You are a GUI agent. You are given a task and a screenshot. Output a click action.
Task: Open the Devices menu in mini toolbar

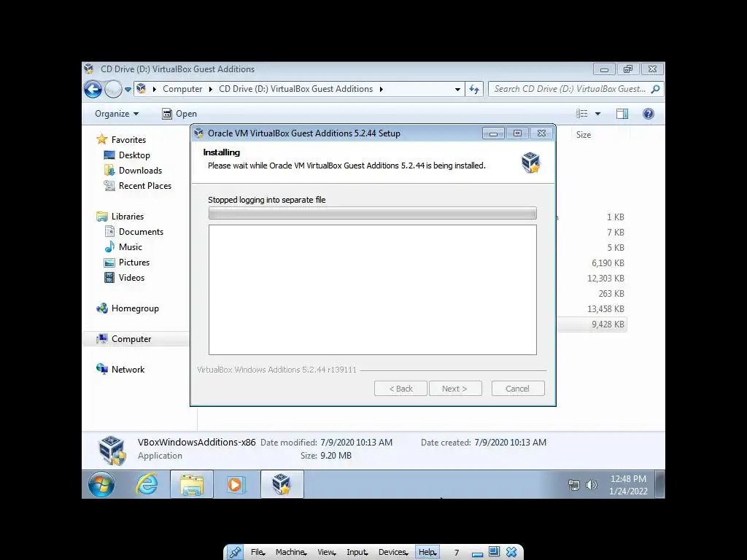click(x=393, y=552)
